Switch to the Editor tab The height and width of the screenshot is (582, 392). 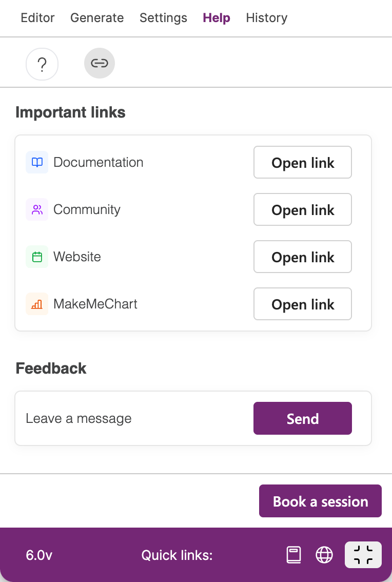[37, 18]
